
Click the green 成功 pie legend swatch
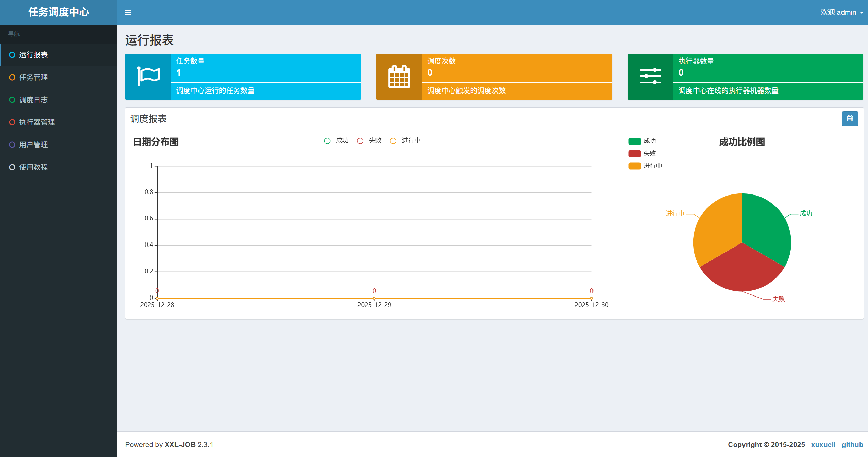(634, 141)
